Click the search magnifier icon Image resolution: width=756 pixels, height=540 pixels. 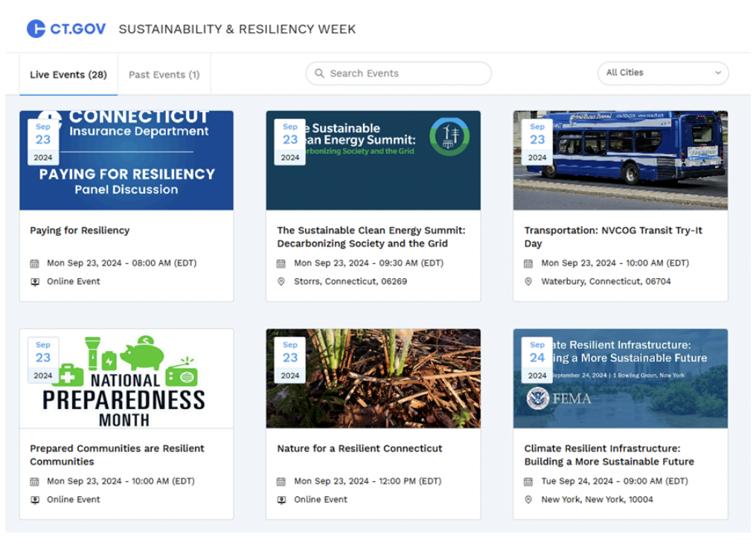point(320,74)
